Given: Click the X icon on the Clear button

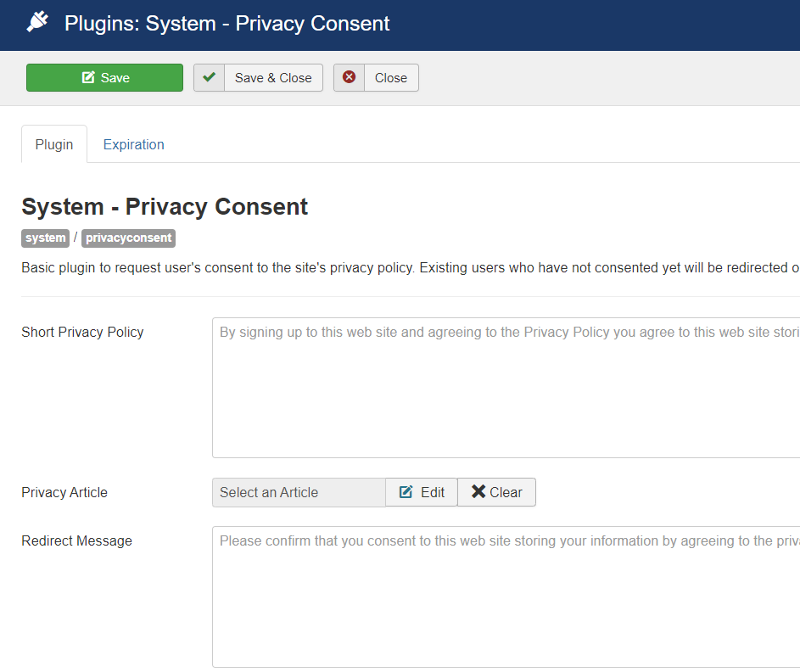Looking at the screenshot, I should pos(478,492).
